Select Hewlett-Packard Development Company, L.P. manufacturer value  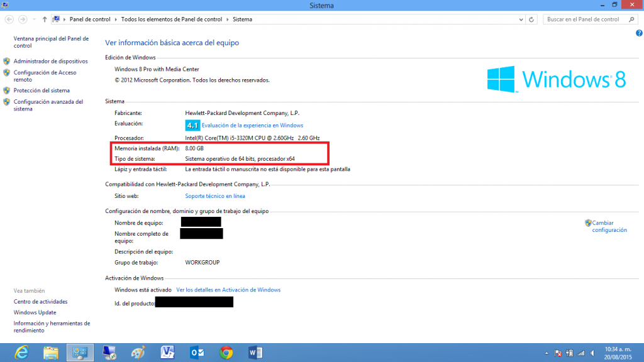pyautogui.click(x=242, y=113)
